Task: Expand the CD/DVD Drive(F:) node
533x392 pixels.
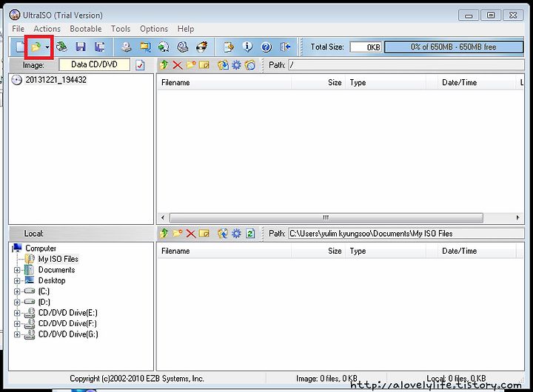Action: 16,324
